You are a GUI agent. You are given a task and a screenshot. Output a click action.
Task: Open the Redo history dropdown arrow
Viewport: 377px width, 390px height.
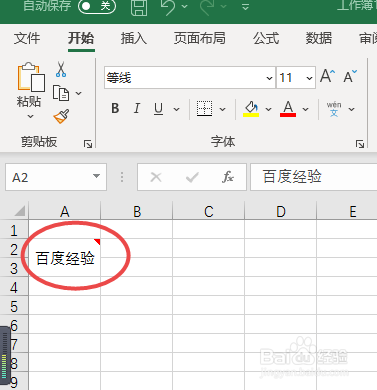(224, 6)
